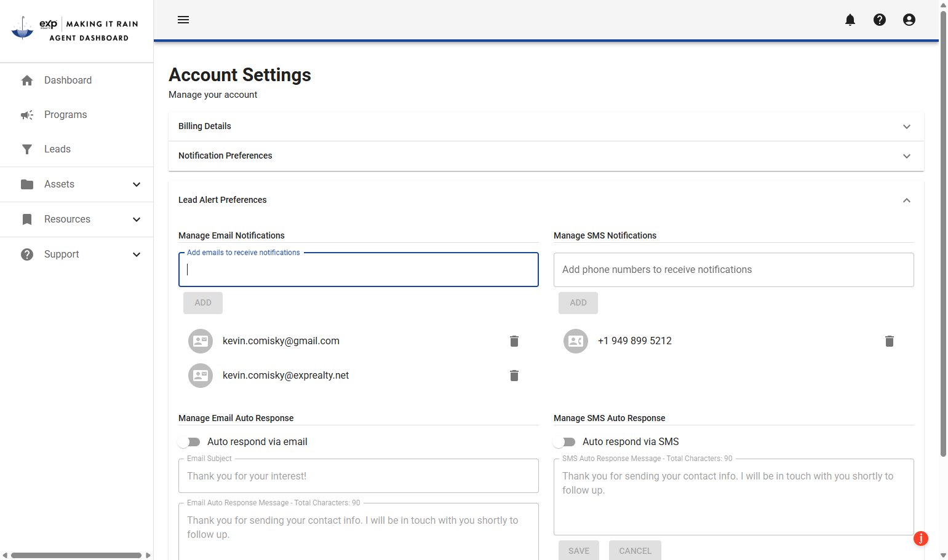Open the user account profile icon
The width and height of the screenshot is (948, 560).
pos(909,20)
